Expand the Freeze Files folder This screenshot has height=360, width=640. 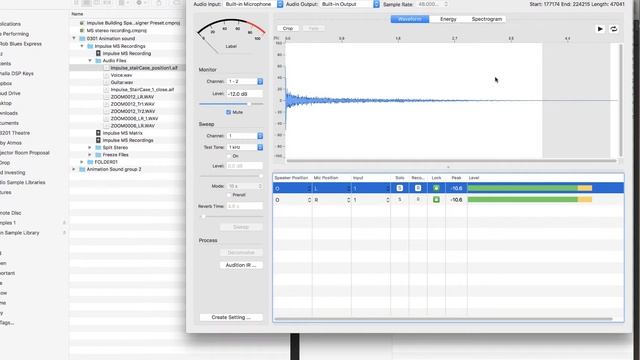tap(90, 155)
